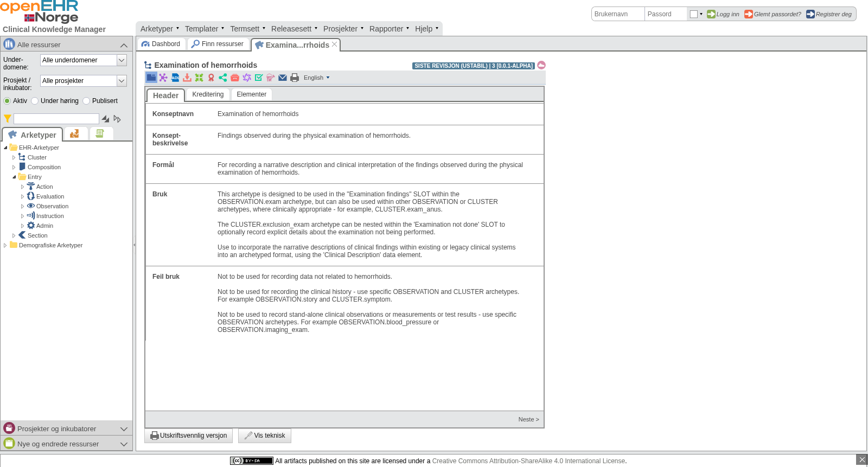Screen dimensions: 868x467
Task: Click the yellow filter funnel icon
Action: [x=8, y=118]
